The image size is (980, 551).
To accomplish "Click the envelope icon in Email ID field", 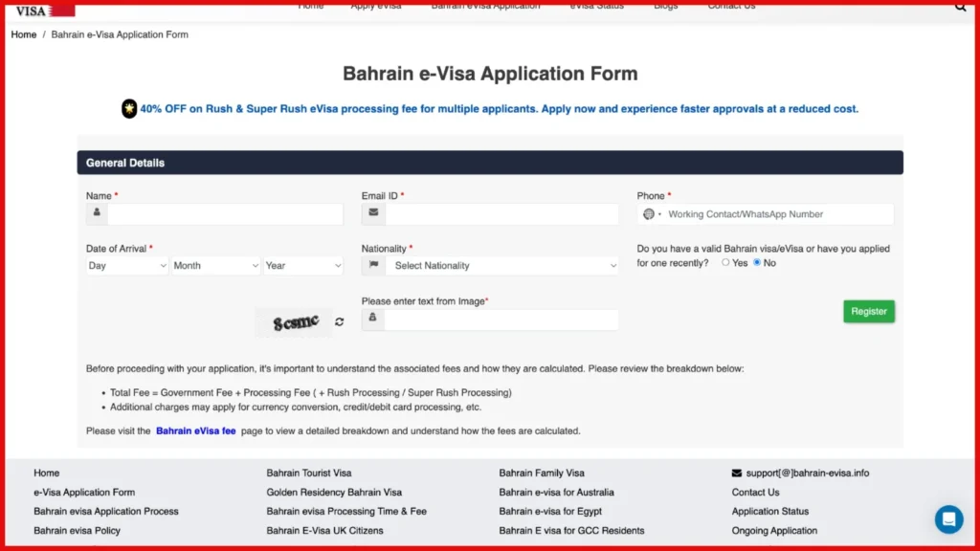I will click(373, 213).
